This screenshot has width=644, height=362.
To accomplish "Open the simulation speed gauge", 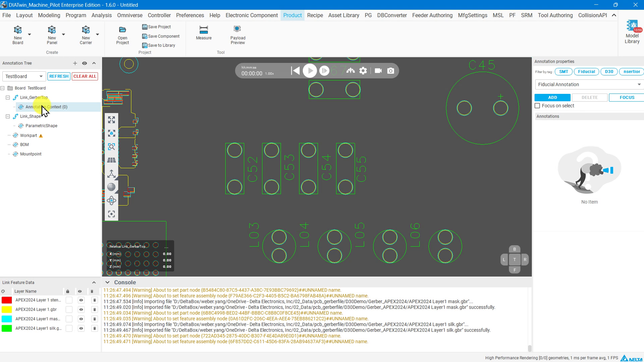I will click(351, 71).
